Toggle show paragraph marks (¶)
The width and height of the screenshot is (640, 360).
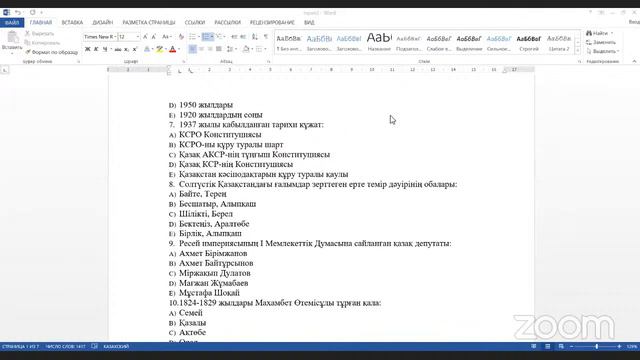click(x=266, y=37)
